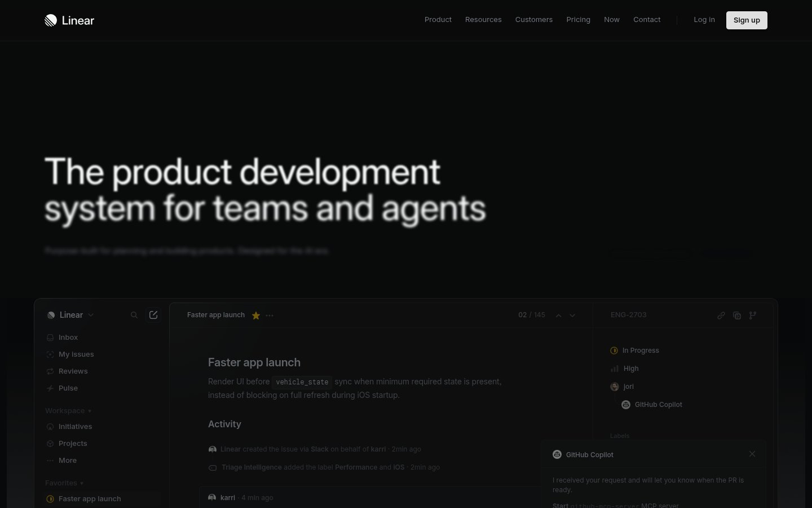Open the three-dot options next to the title

(x=270, y=316)
